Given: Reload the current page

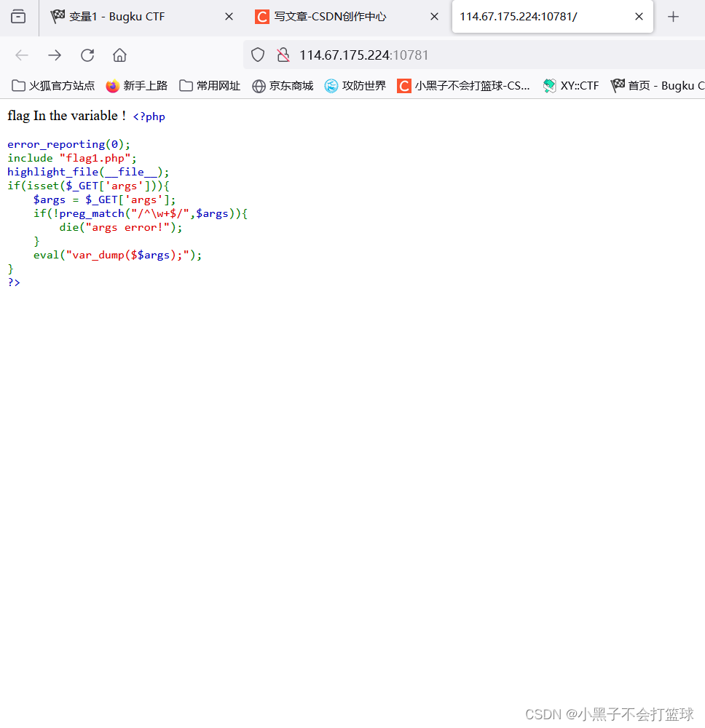Looking at the screenshot, I should coord(87,55).
